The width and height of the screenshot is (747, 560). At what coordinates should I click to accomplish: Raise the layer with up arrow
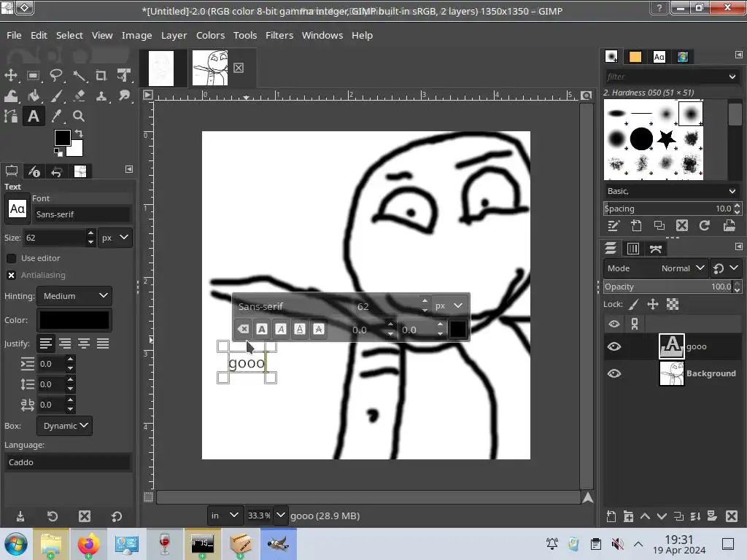pos(645,516)
